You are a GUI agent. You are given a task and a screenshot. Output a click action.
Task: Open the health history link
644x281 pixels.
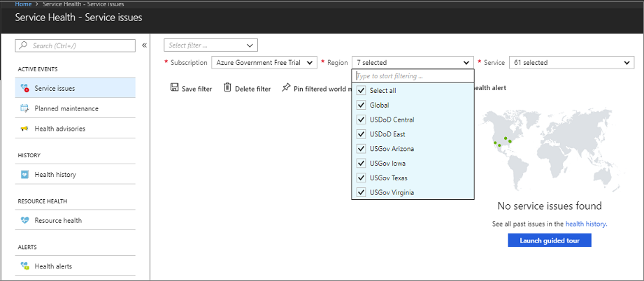tap(586, 224)
